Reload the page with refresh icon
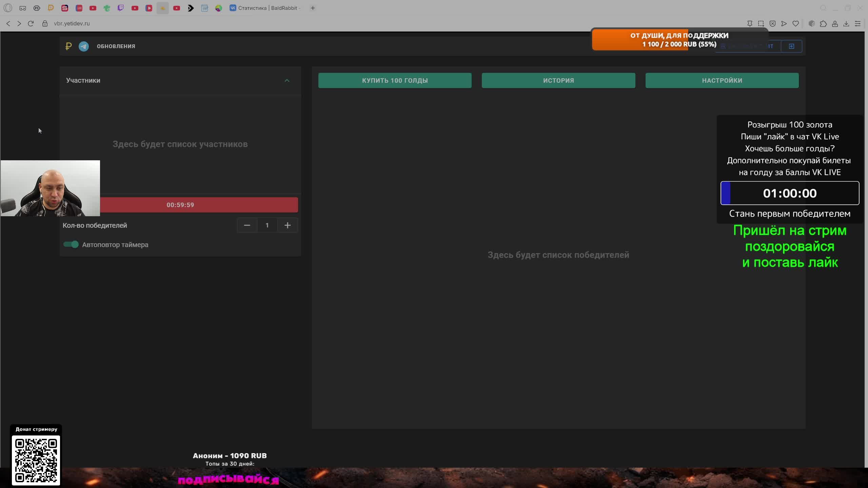This screenshot has width=868, height=488. point(31,23)
